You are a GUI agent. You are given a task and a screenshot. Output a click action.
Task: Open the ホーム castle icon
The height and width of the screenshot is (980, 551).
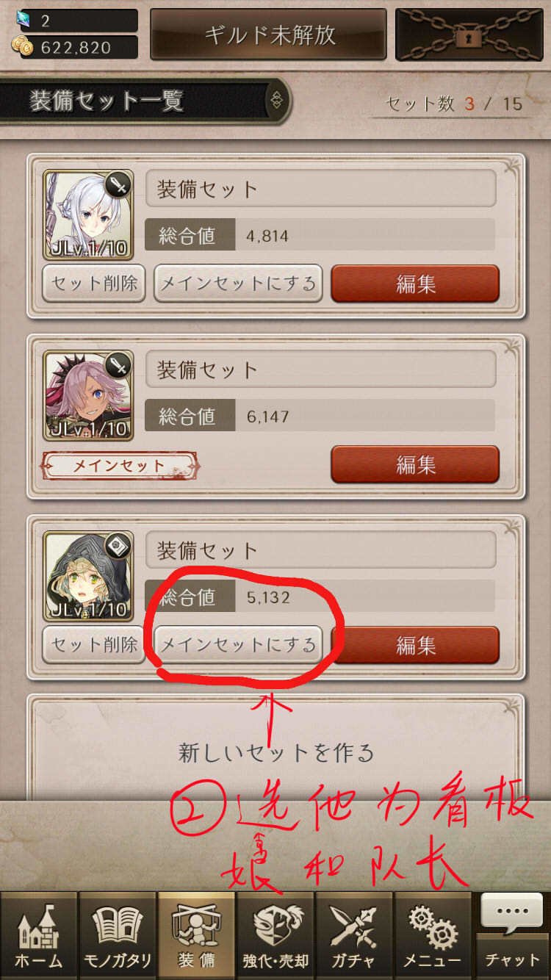[39, 935]
